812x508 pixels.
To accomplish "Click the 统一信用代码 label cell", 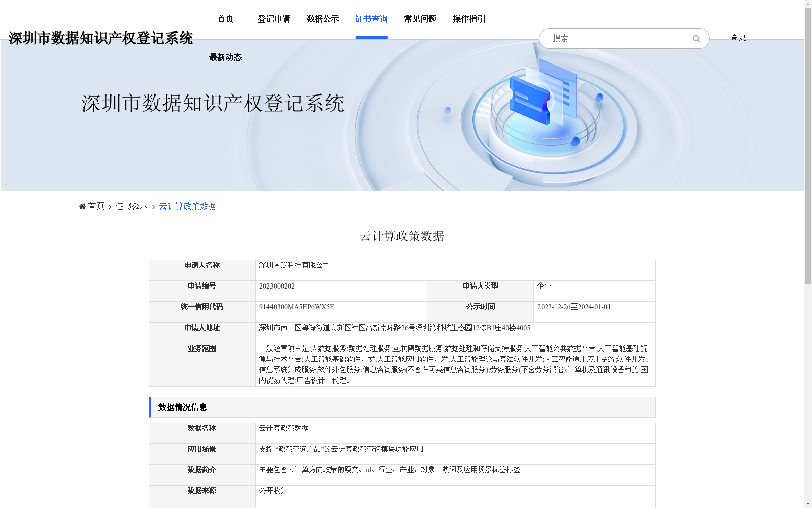I will click(x=202, y=312).
